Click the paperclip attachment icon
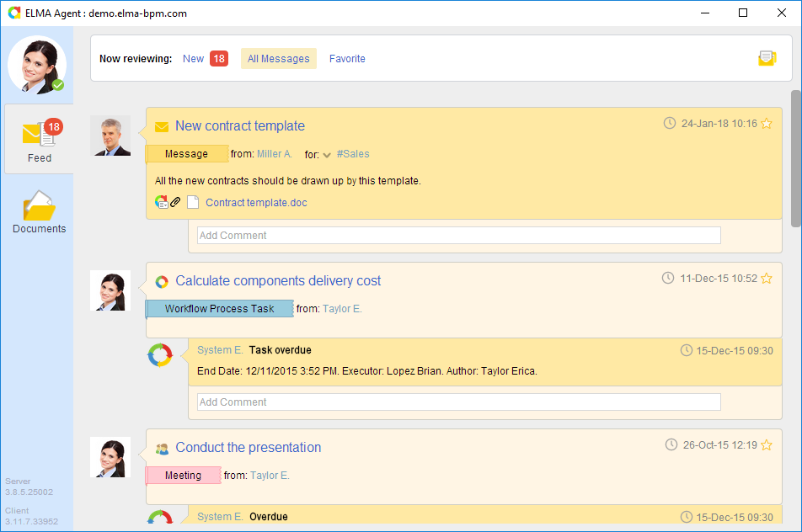The width and height of the screenshot is (802, 532). pyautogui.click(x=175, y=202)
